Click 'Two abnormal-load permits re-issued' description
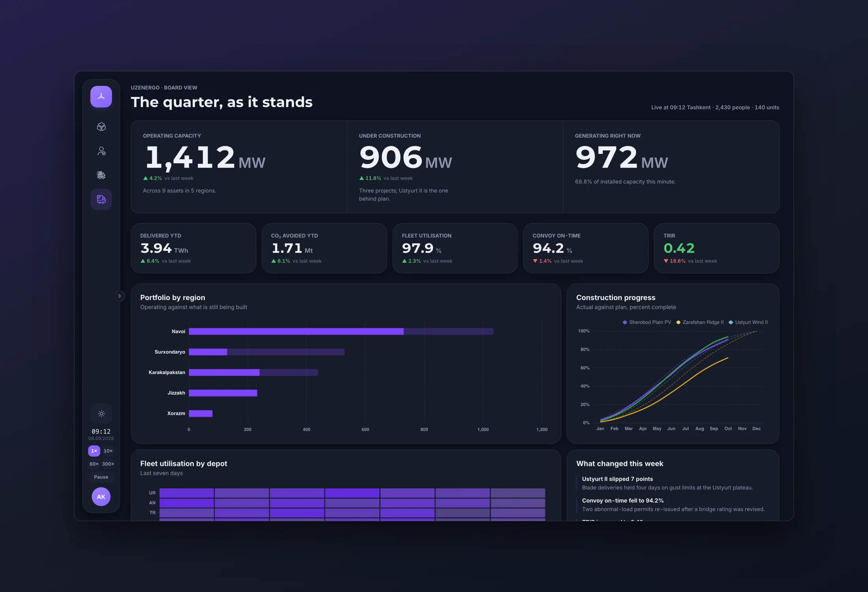Image resolution: width=868 pixels, height=592 pixels. pos(673,510)
